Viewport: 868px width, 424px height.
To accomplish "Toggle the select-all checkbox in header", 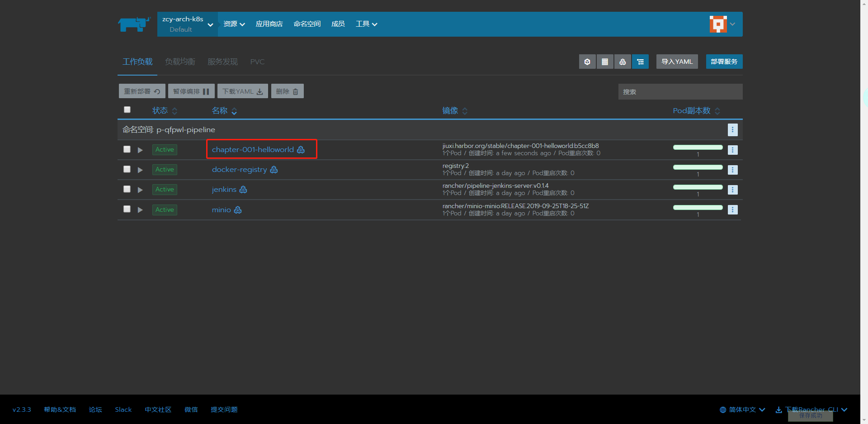I will click(127, 110).
